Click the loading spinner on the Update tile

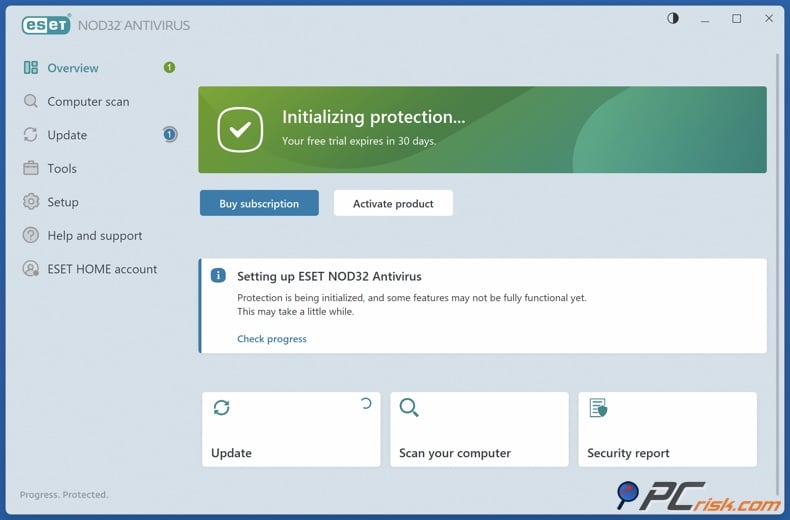coord(366,403)
